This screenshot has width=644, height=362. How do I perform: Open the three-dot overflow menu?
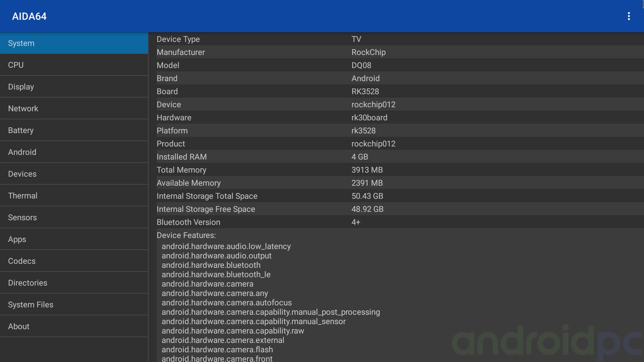[629, 16]
